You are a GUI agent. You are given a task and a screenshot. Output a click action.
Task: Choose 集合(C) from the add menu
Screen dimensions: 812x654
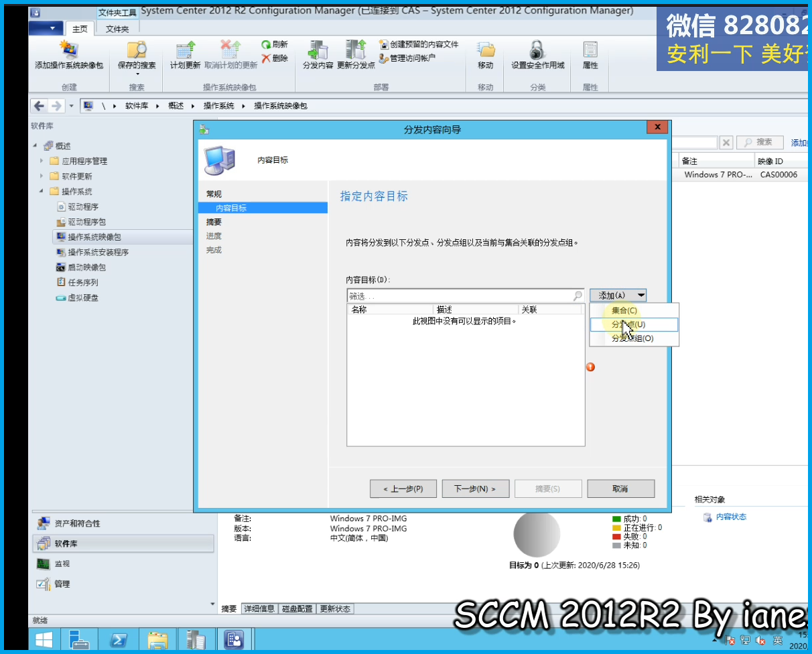(x=634, y=310)
